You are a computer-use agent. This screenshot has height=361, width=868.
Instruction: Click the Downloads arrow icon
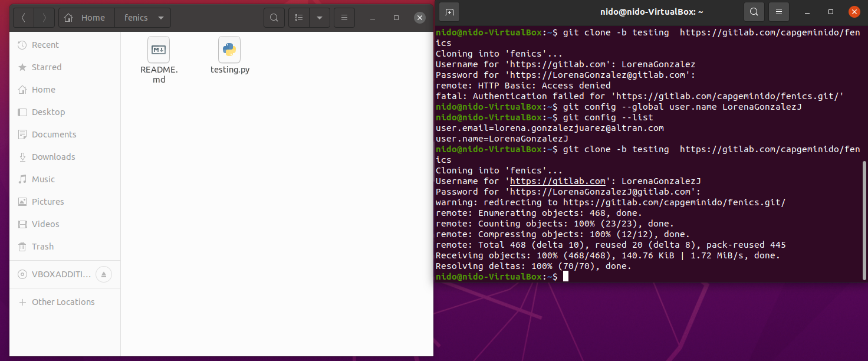22,157
